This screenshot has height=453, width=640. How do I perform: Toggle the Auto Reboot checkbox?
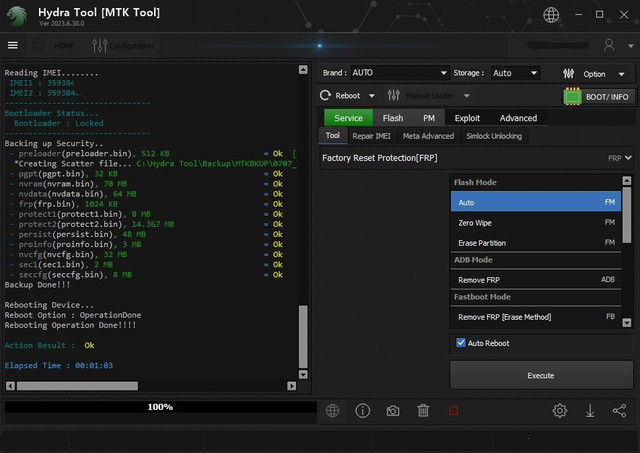click(x=460, y=343)
